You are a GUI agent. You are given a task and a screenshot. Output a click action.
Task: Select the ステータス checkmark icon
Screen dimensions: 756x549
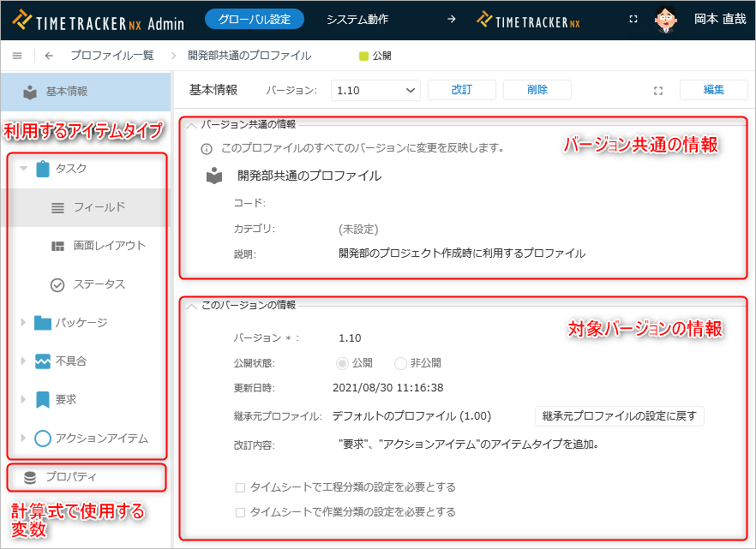(58, 284)
